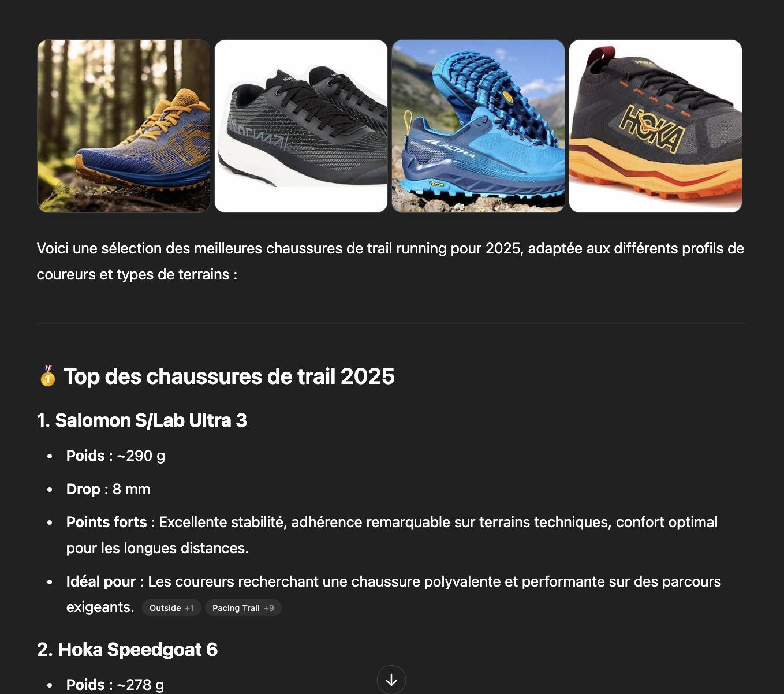Click the bullet dot before 'Drop'

click(x=50, y=490)
